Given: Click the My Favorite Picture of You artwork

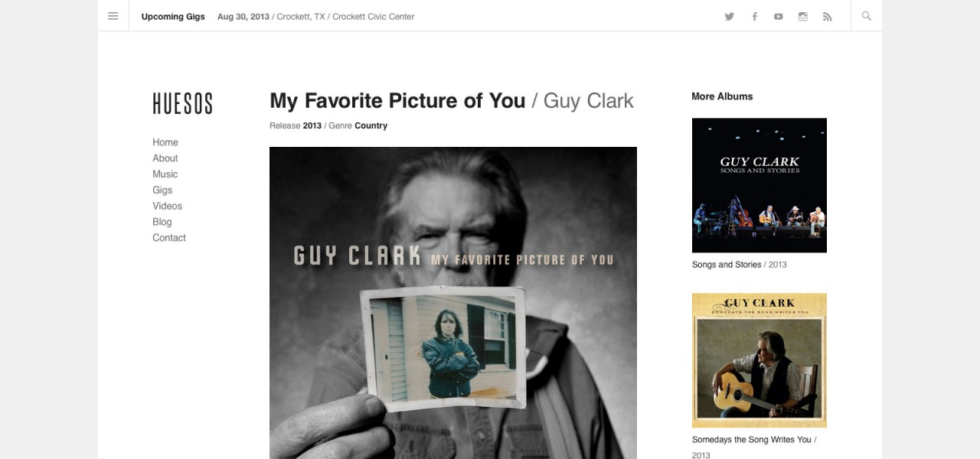Looking at the screenshot, I should [x=453, y=303].
